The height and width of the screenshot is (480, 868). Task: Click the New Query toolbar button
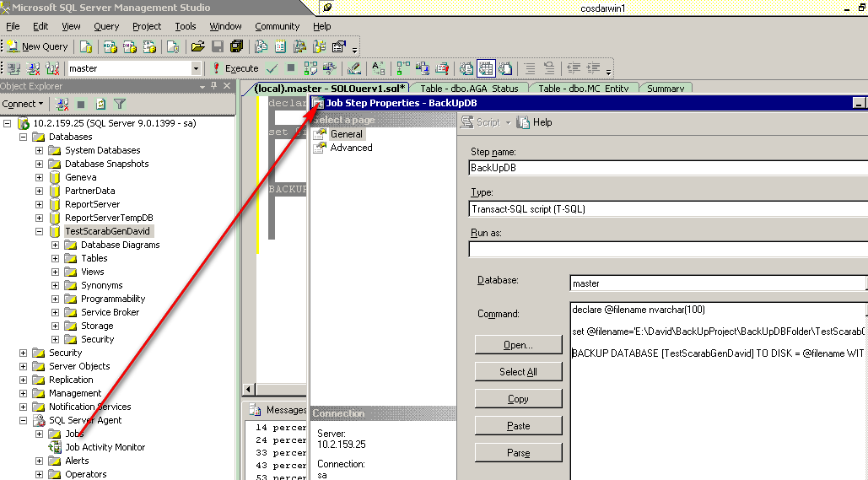[37, 46]
